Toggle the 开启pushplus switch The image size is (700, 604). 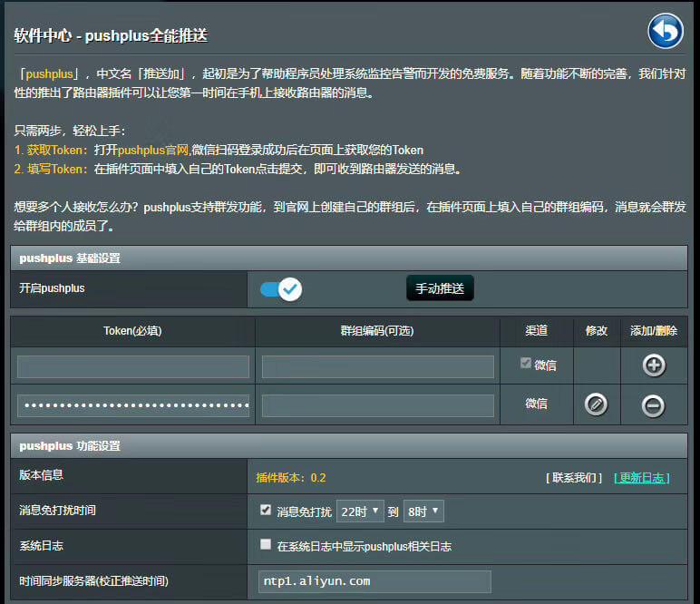click(280, 289)
